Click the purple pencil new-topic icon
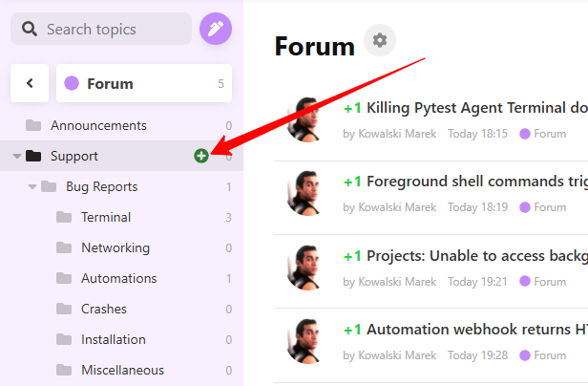 click(x=216, y=29)
